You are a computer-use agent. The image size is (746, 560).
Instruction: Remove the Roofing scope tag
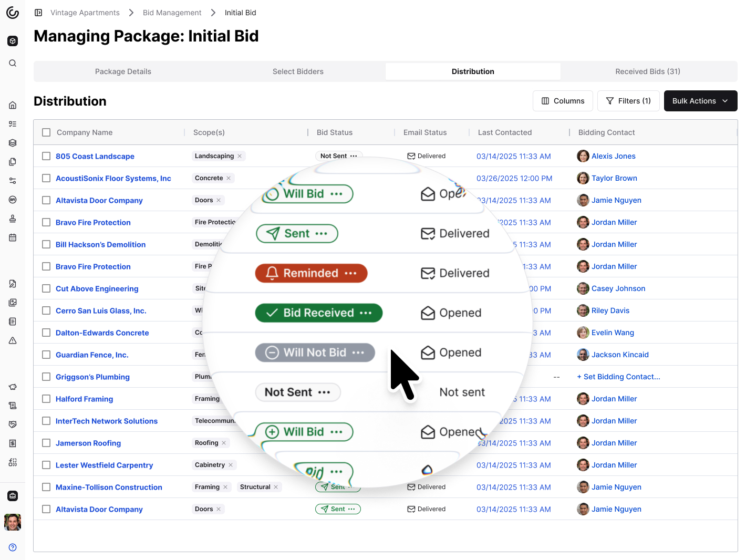[x=224, y=443]
